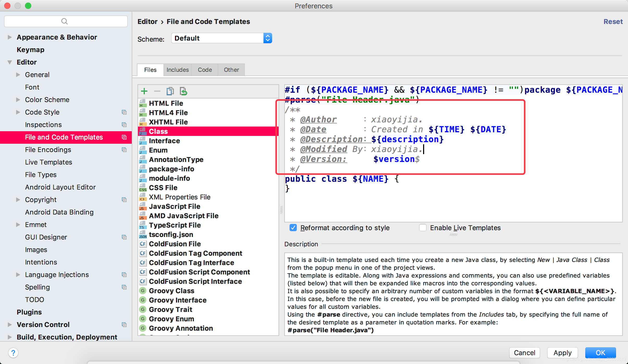Click the green plus Create Template icon
The width and height of the screenshot is (628, 364).
click(x=144, y=91)
